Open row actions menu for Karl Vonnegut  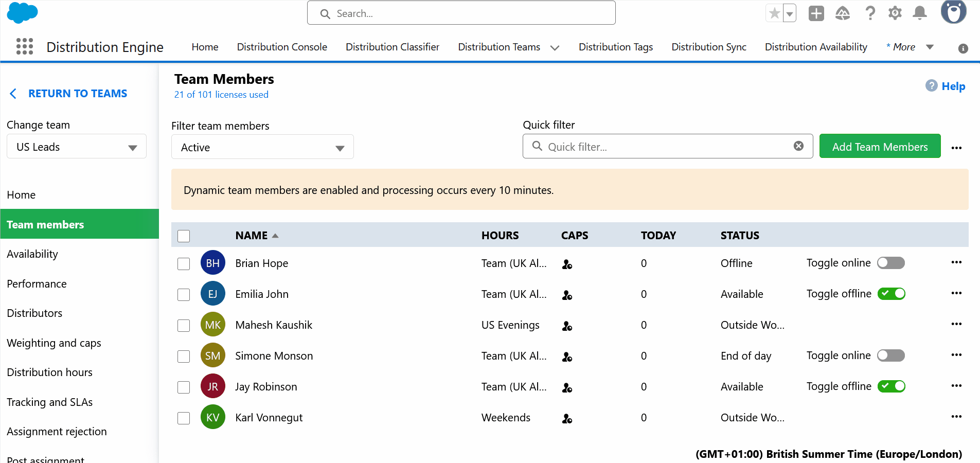click(957, 417)
